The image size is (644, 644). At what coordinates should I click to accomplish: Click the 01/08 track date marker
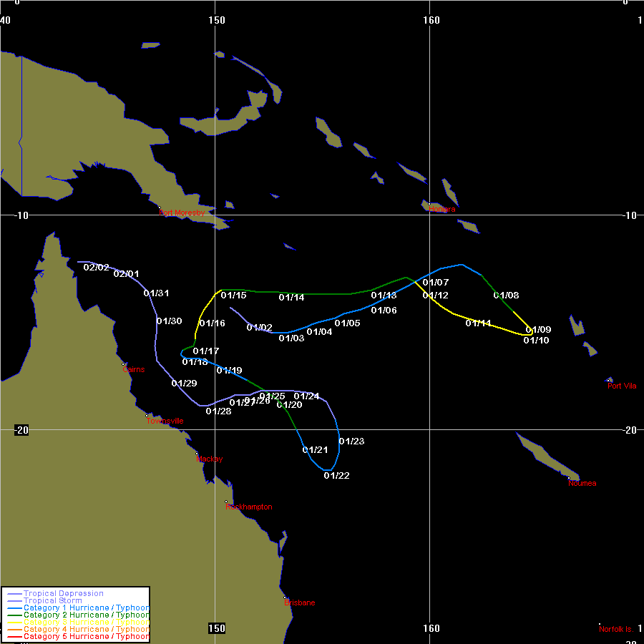(x=506, y=296)
